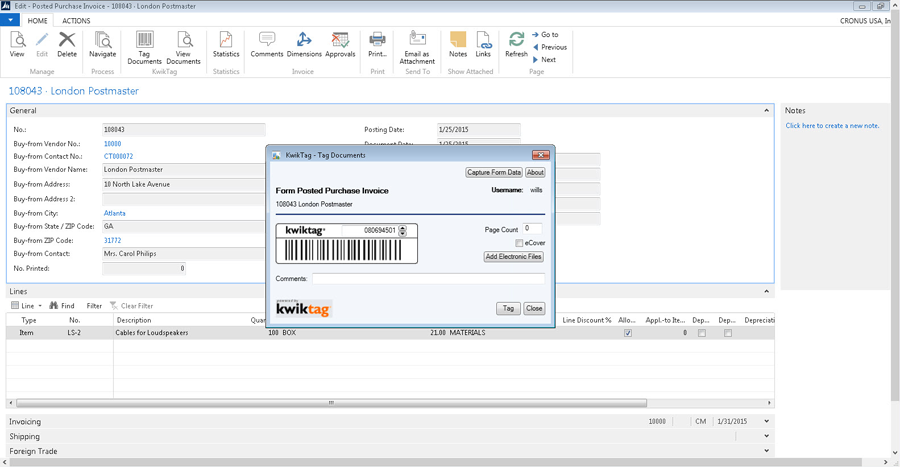Open contact CT000072 link

118,156
